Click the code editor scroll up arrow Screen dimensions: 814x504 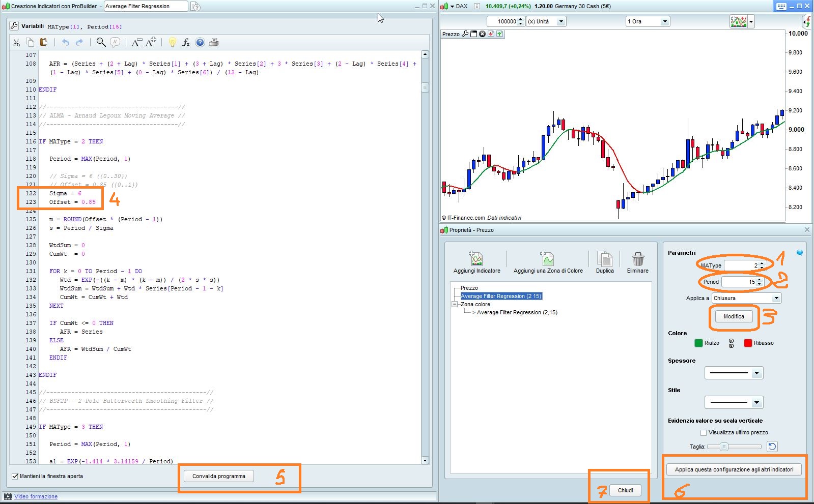425,54
